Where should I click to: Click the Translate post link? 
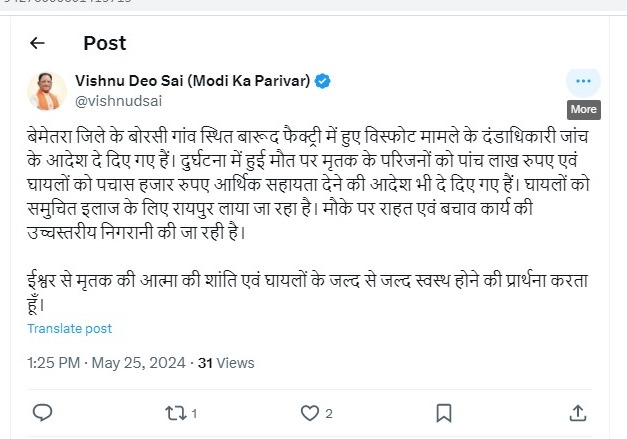click(x=70, y=328)
